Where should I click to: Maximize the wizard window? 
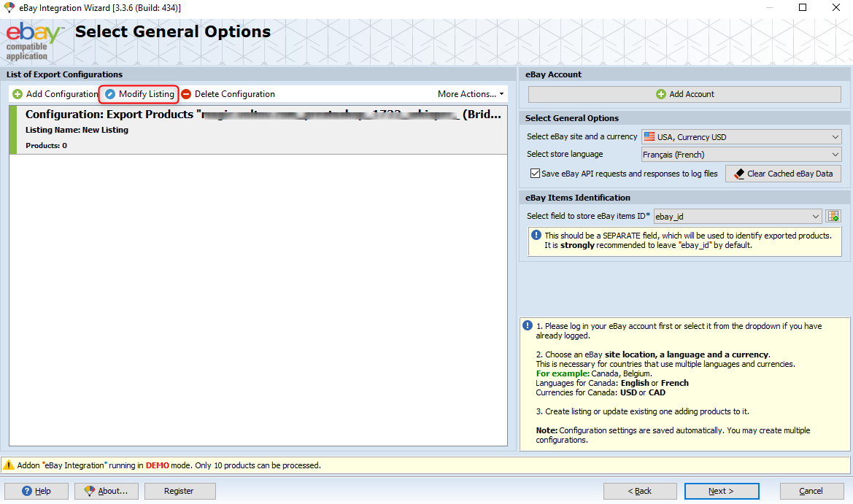coord(803,7)
